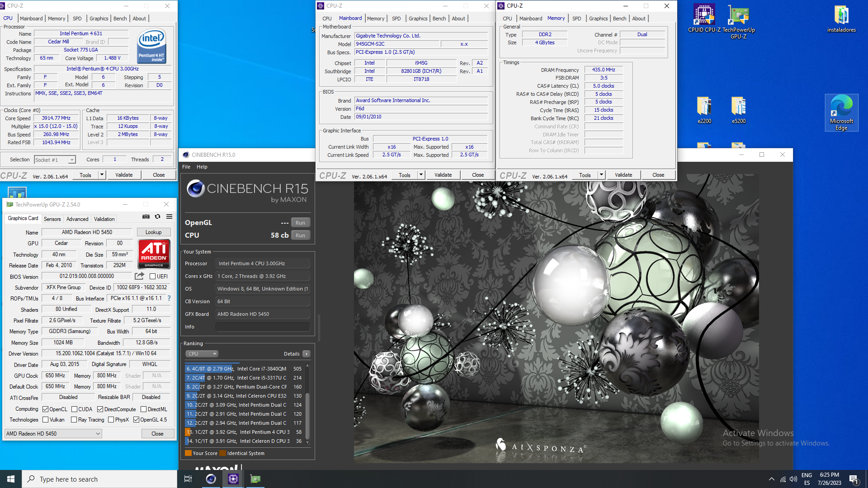Screen dimensions: 868x488
Task: Take a GPU-Z screenshot with camera icon
Action: [146, 216]
